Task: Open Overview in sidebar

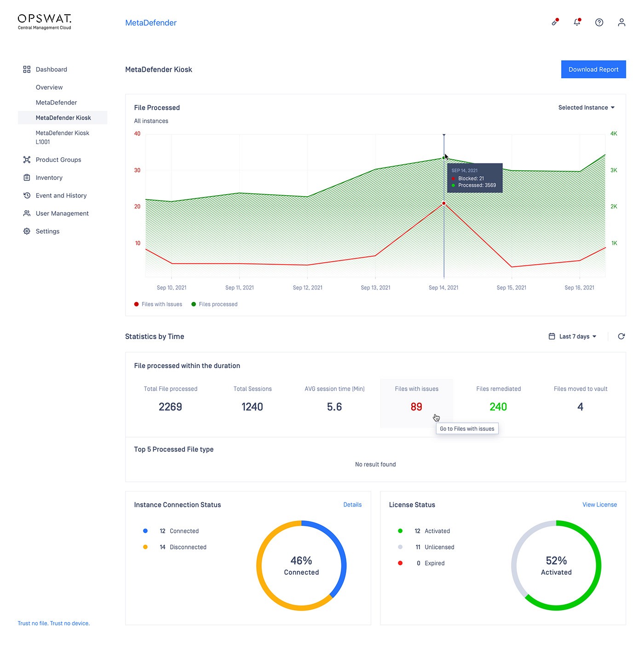Action: tap(49, 87)
